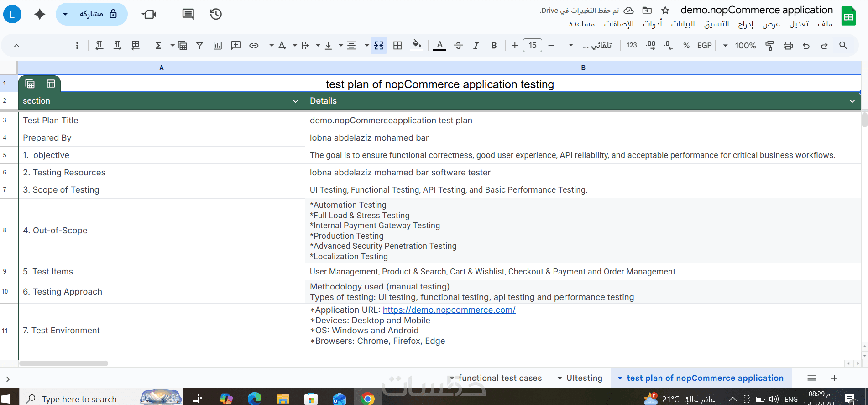Expand the share button quick actions arrow

(x=65, y=14)
